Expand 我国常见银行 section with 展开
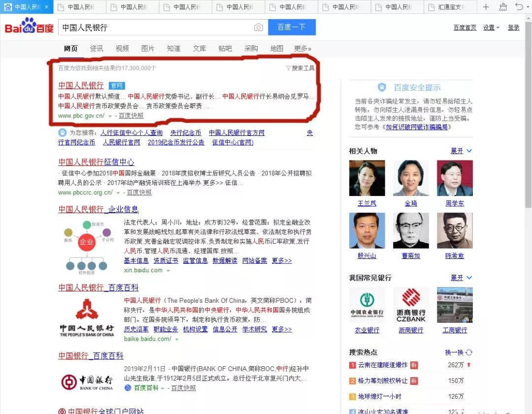The width and height of the screenshot is (532, 414). tap(461, 278)
